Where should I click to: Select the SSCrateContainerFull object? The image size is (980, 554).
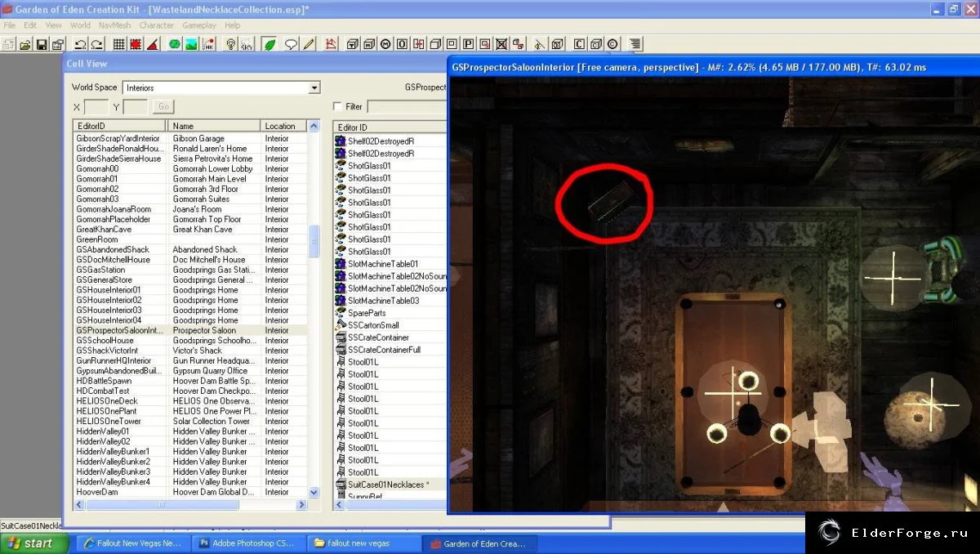(x=390, y=350)
